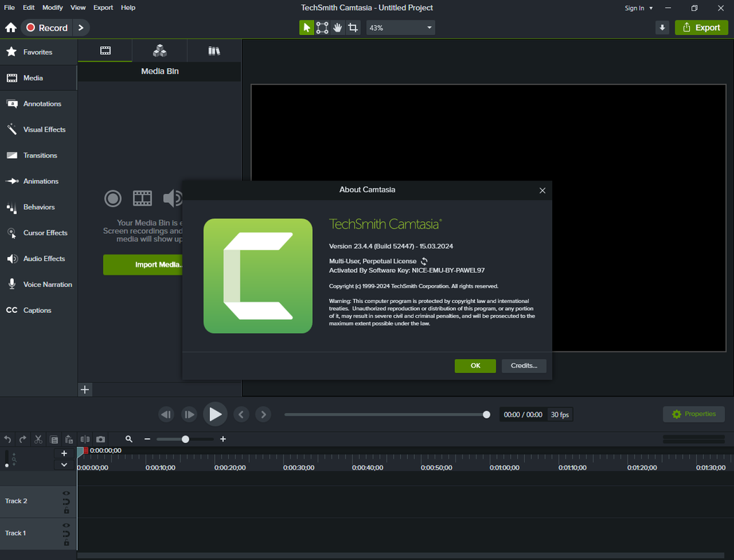Open the Voice Narration panel
The image size is (734, 560).
click(x=38, y=284)
